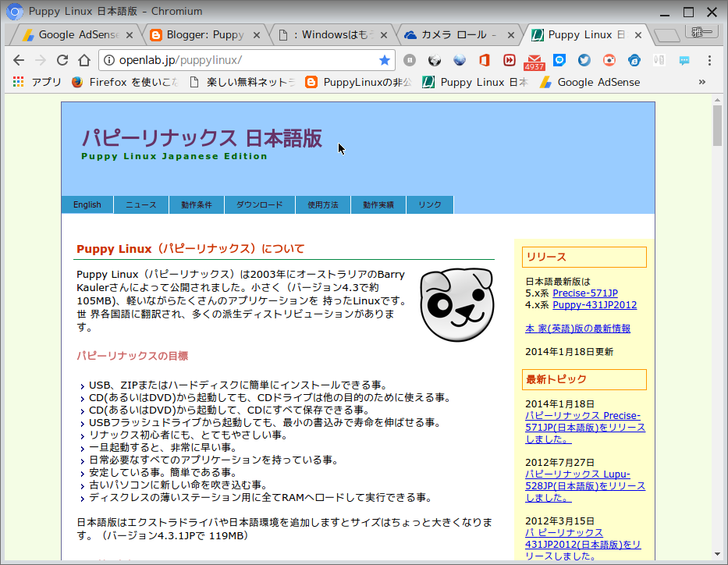Open the 楽しい無料ネット bookmark

243,82
